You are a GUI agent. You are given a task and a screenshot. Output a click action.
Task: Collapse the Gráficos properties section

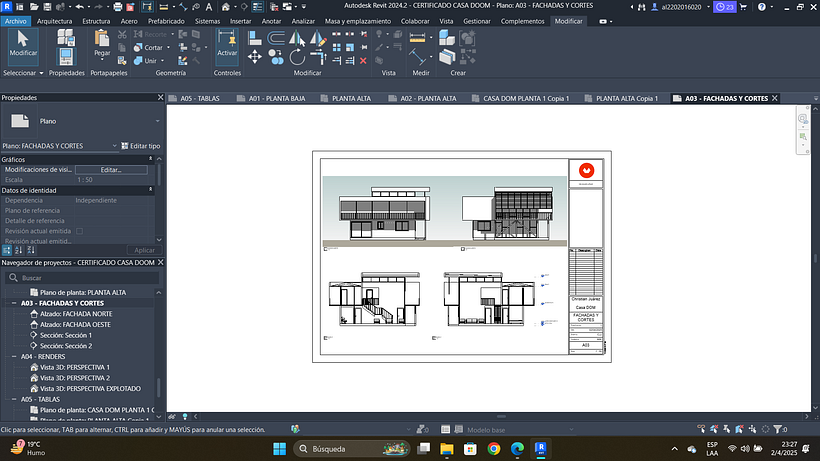click(151, 159)
